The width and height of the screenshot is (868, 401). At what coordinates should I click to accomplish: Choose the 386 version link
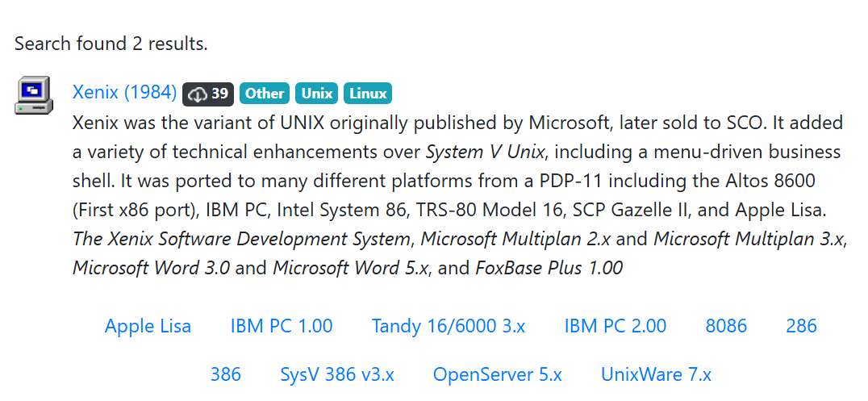point(226,374)
